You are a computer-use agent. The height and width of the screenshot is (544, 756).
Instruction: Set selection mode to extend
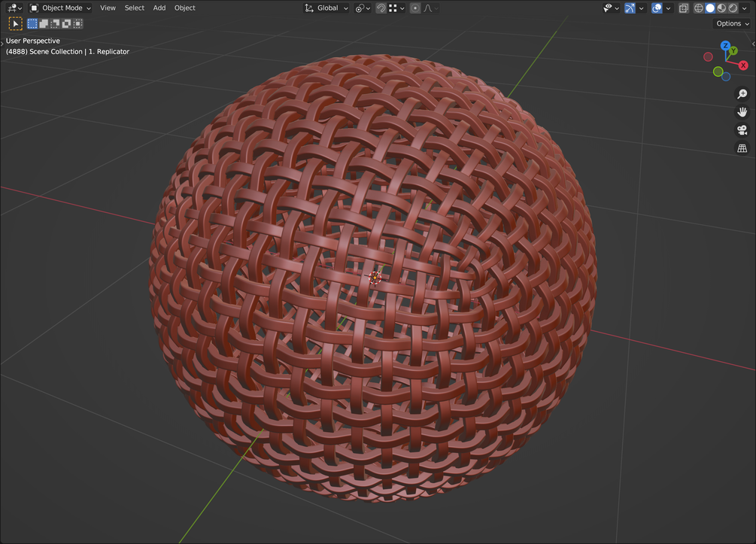click(x=44, y=23)
